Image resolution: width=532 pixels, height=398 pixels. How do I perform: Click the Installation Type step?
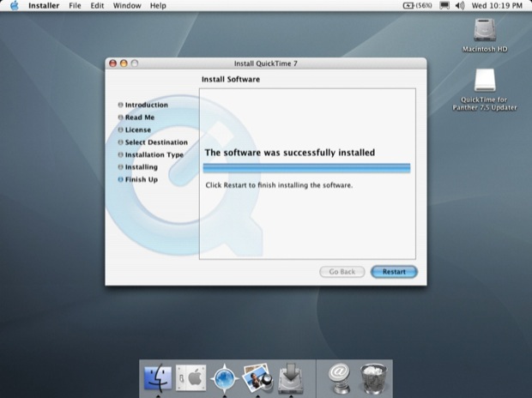coord(151,154)
